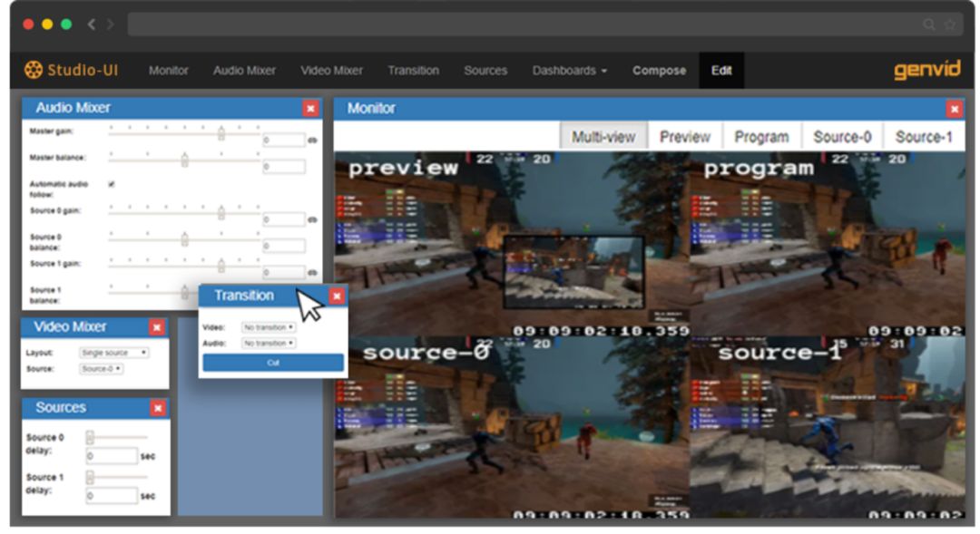Click the source-1 video feed

coord(827,427)
